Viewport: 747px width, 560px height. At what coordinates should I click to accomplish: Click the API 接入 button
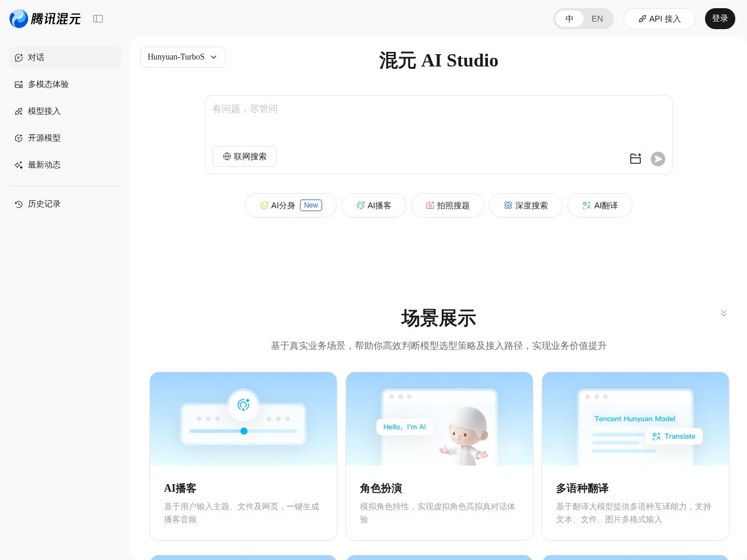pos(659,19)
